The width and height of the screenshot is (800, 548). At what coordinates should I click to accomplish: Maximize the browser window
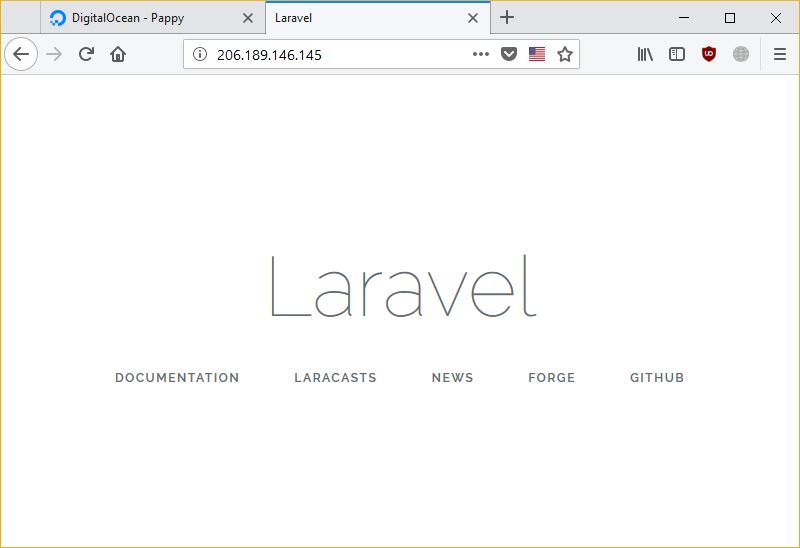click(730, 18)
